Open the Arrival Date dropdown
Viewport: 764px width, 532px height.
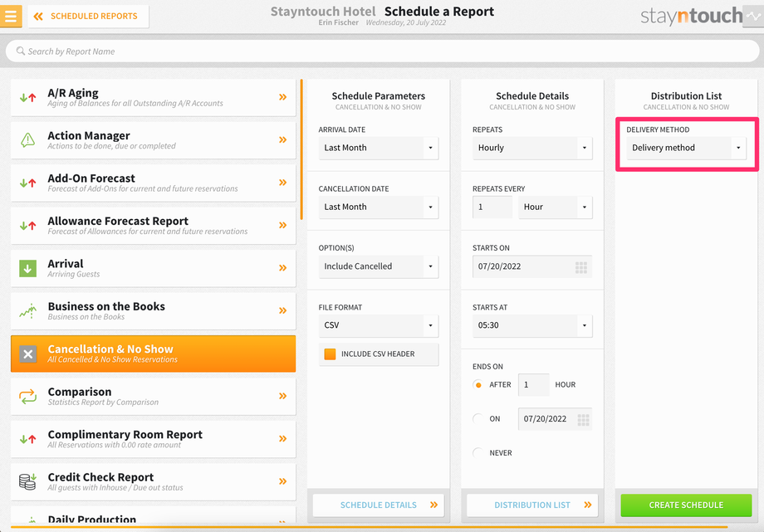tap(379, 148)
